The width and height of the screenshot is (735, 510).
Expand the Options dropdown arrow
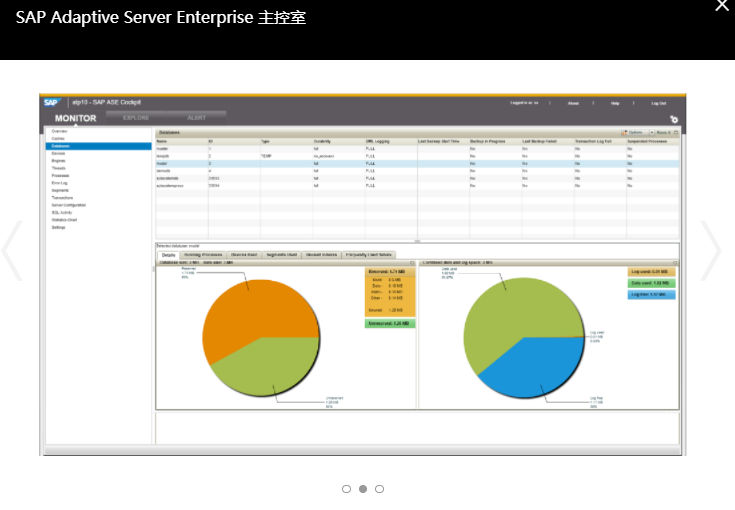[x=652, y=133]
